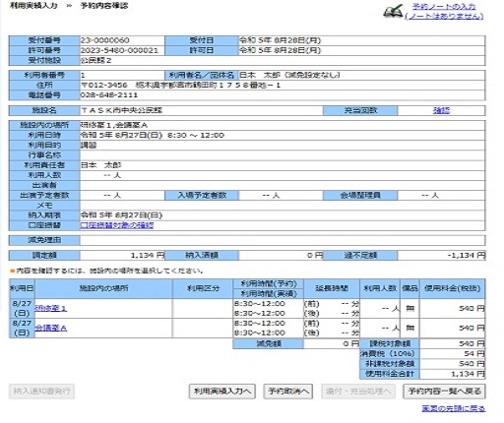Click the 納入済額 value 0 円
The width and height of the screenshot is (504, 423).
[x=315, y=255]
